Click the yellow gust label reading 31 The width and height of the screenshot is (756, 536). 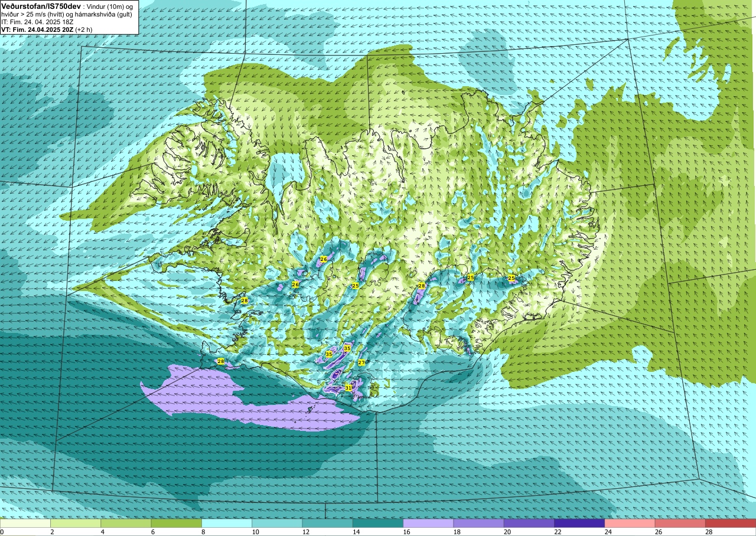coord(348,388)
